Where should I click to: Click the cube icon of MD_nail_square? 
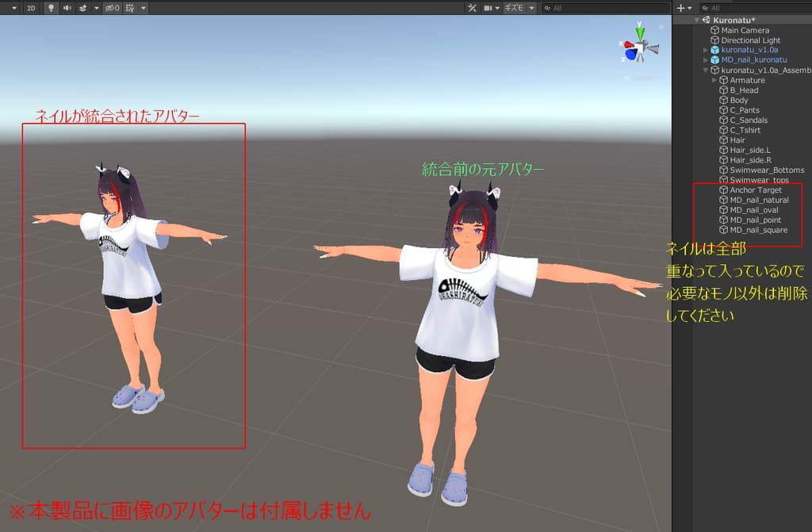pyautogui.click(x=723, y=230)
